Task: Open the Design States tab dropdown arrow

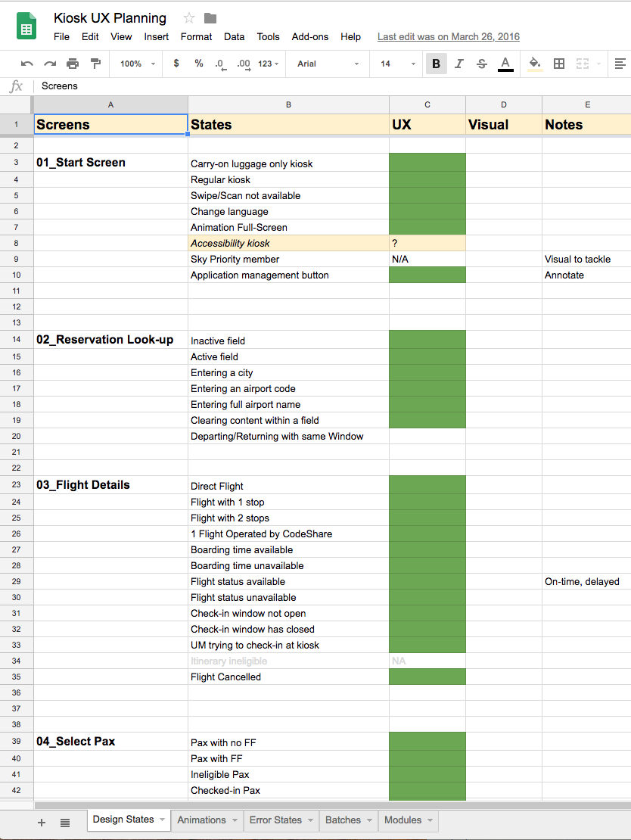Action: click(x=163, y=820)
